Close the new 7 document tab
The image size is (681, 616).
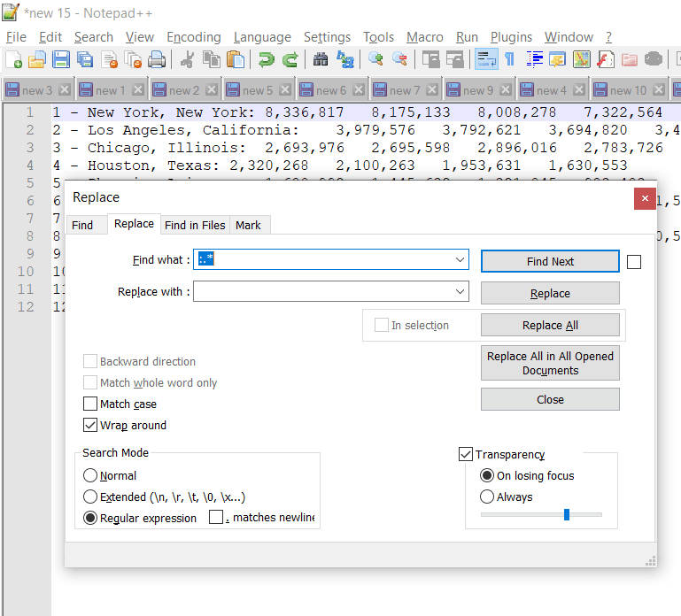coord(431,90)
